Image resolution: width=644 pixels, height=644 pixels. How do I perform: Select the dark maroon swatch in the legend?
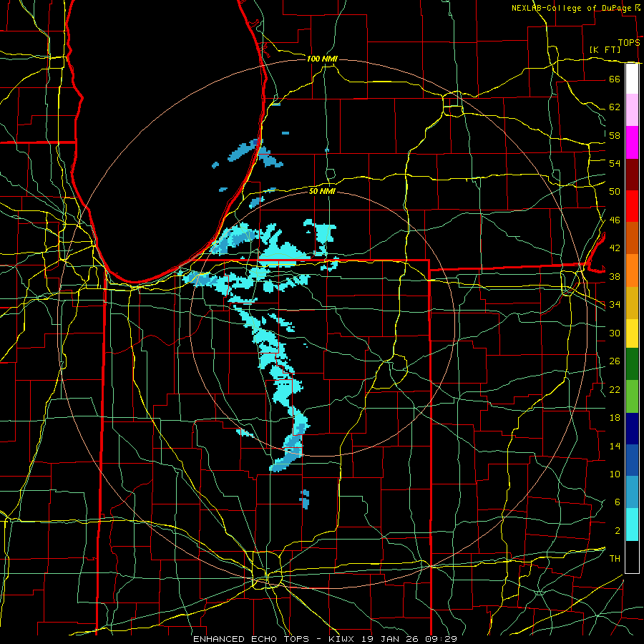click(632, 174)
